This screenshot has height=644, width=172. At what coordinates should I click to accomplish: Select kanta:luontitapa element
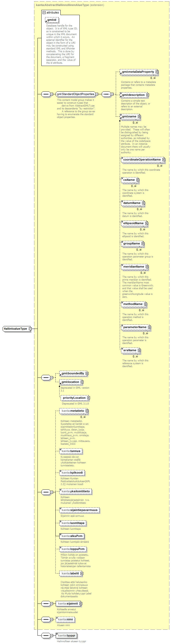pyautogui.click(x=73, y=523)
